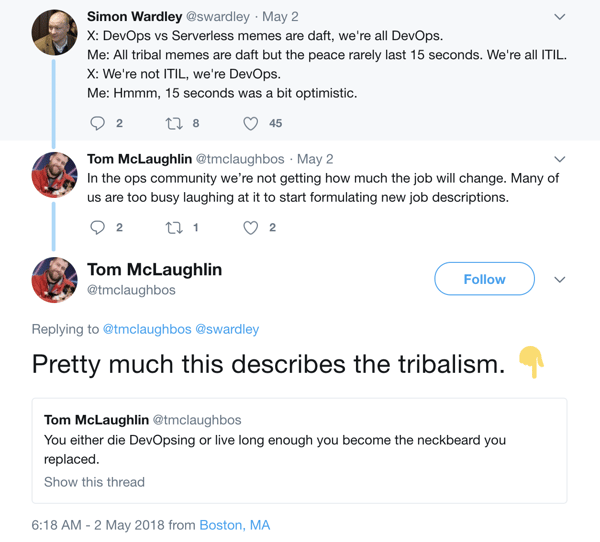Screen dimensions: 600x542
Task: Like Tom McLaughlin's ops community tweet
Action: (251, 227)
